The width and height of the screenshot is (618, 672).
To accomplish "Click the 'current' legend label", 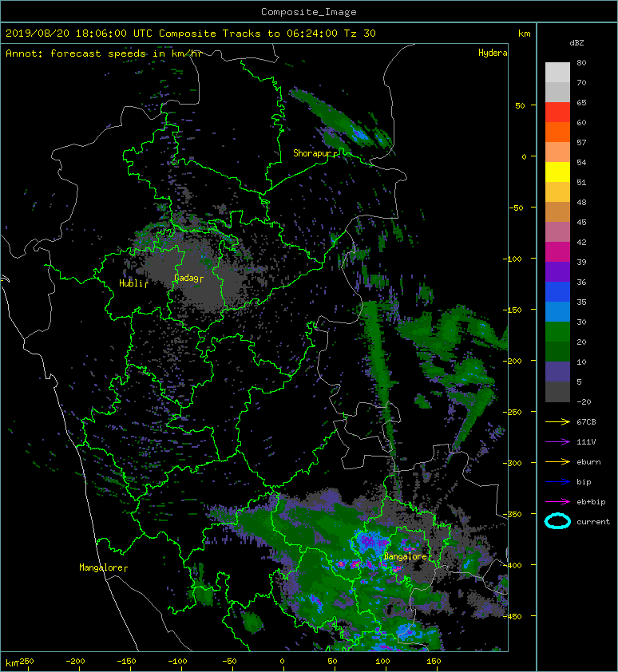I will coord(593,522).
